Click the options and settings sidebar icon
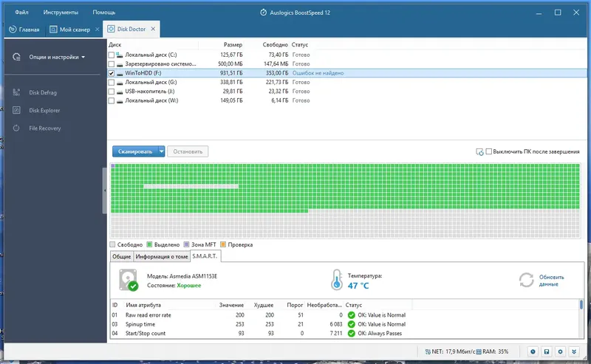 click(x=16, y=57)
